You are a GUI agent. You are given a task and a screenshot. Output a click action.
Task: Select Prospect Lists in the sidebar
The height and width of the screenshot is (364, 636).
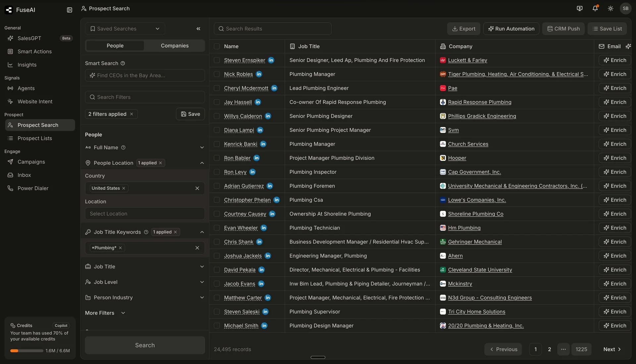pos(34,138)
